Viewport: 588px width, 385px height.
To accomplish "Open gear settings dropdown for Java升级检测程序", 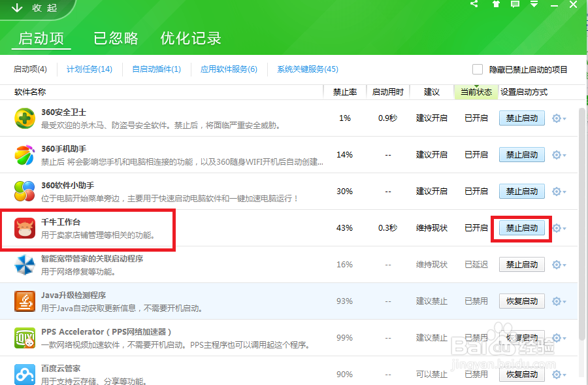I will (x=559, y=301).
